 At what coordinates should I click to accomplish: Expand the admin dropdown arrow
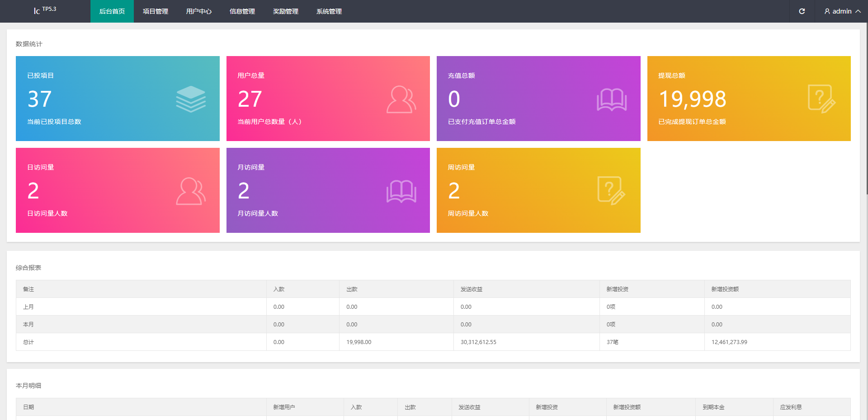pyautogui.click(x=858, y=11)
